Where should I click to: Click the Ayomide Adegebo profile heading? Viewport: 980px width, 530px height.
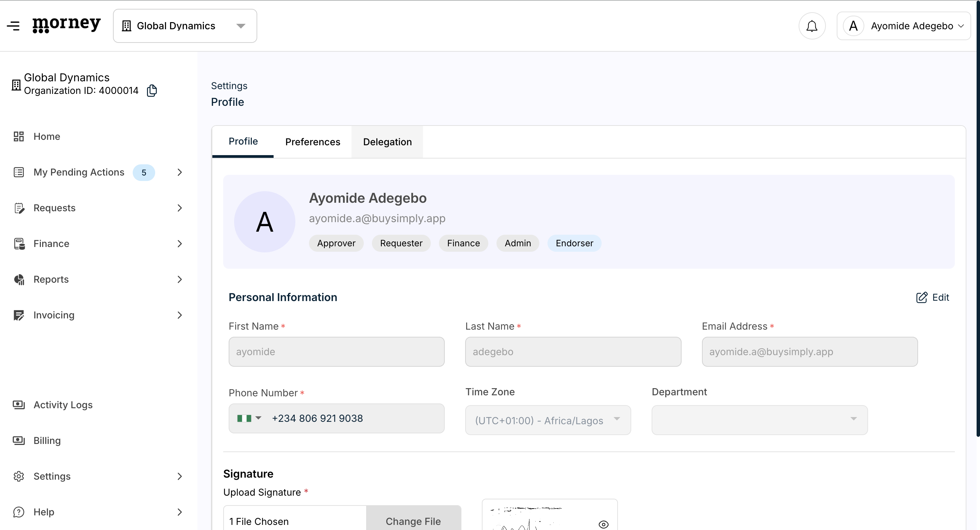point(367,198)
